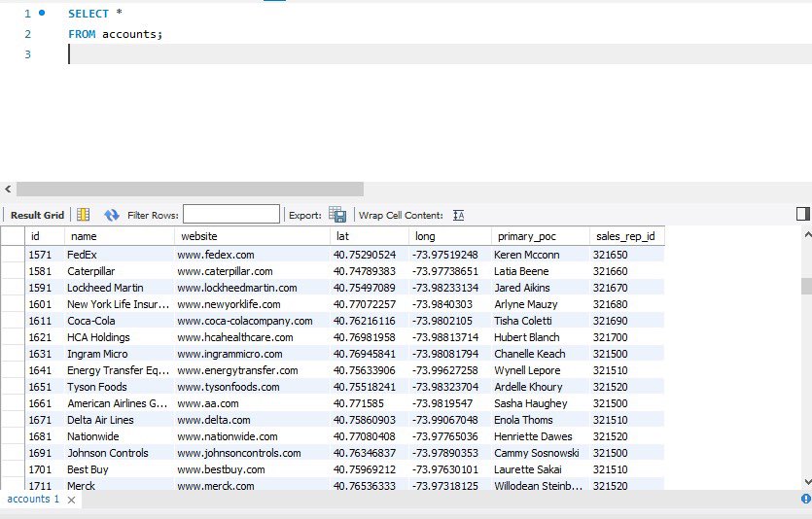This screenshot has height=519, width=812.
Task: Place cursor on empty line 3
Action: click(441, 53)
